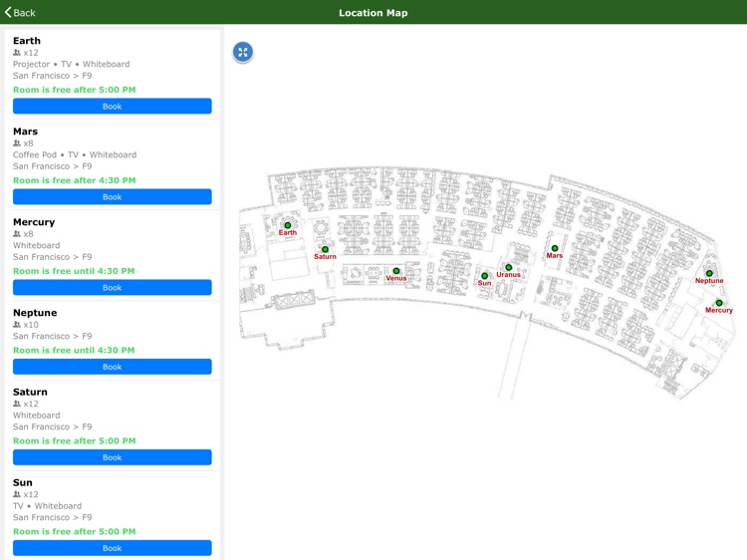The height and width of the screenshot is (560, 747).
Task: Click 'Coffee Pod • TV • Whiteboard' amenities text
Action: (x=75, y=154)
